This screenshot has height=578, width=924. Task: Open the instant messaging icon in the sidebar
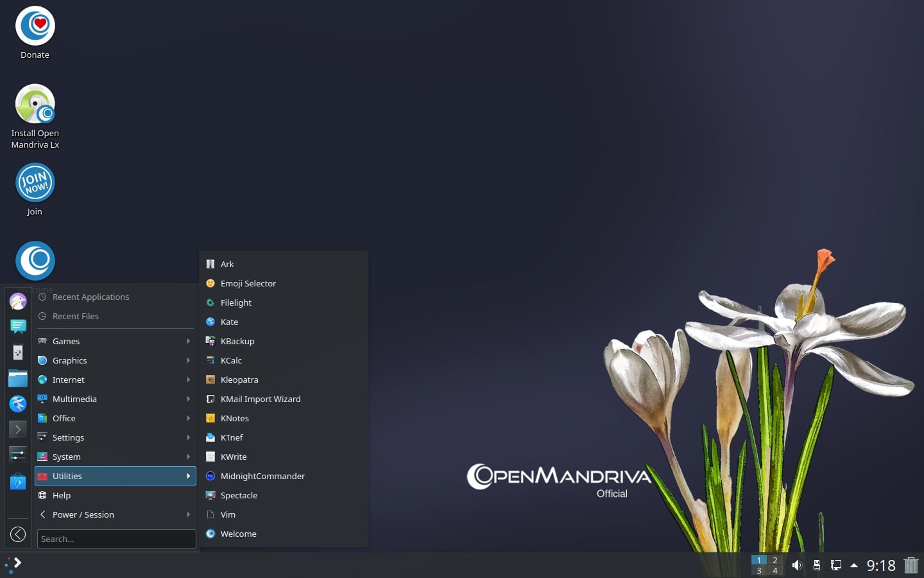pos(17,328)
